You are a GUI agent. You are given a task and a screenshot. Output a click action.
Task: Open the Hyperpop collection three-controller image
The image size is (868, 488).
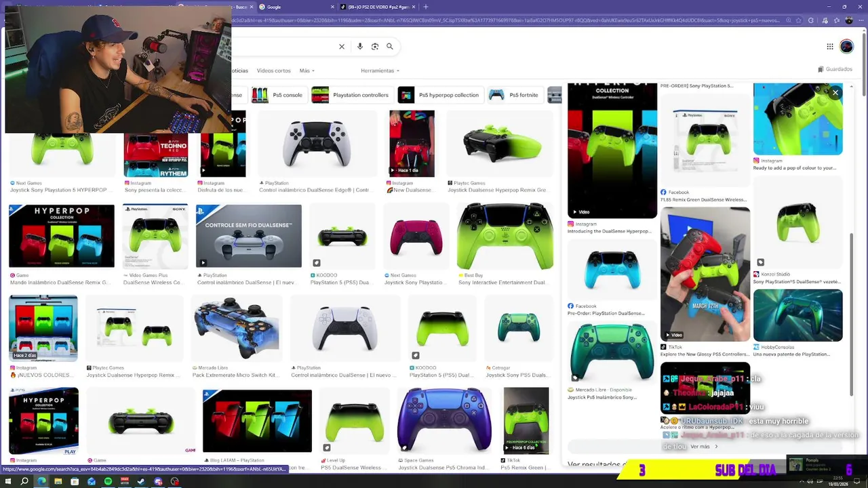tap(62, 236)
